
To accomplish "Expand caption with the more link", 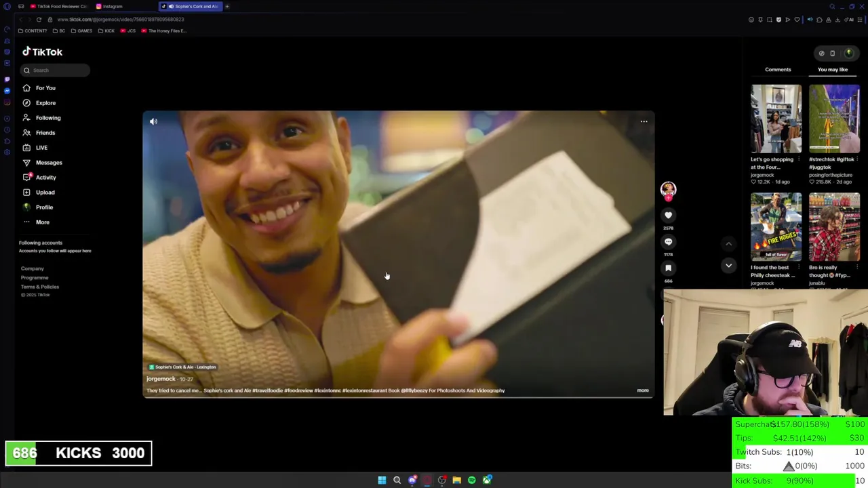I will point(642,390).
